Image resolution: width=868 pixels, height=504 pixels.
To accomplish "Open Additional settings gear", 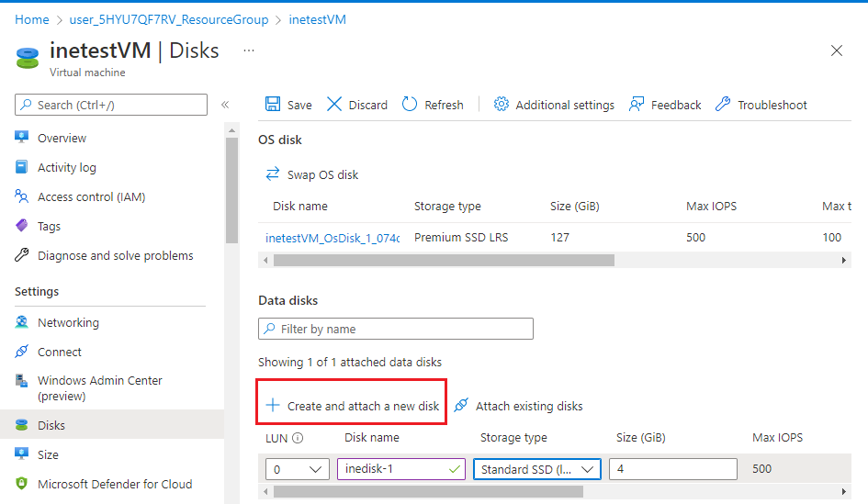I will (502, 105).
